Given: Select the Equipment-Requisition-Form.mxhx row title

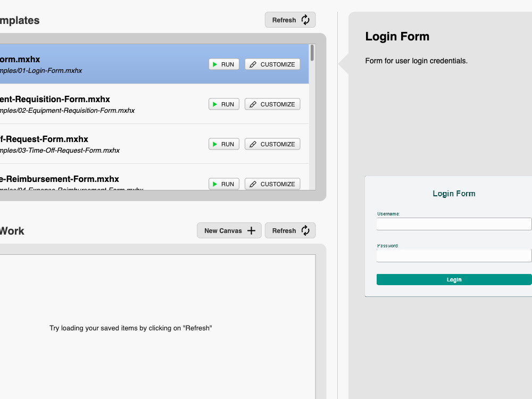Looking at the screenshot, I should [55, 99].
